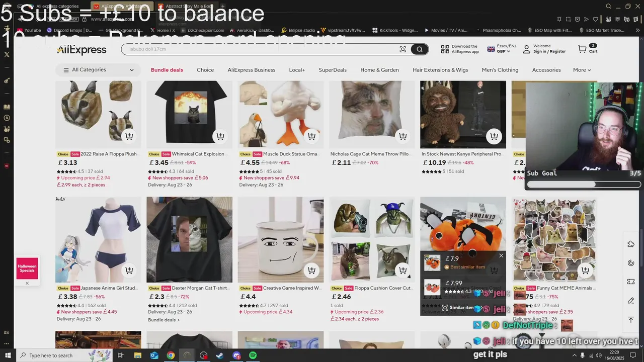Open X (Twitter) in browser sidebar

click(x=7, y=54)
